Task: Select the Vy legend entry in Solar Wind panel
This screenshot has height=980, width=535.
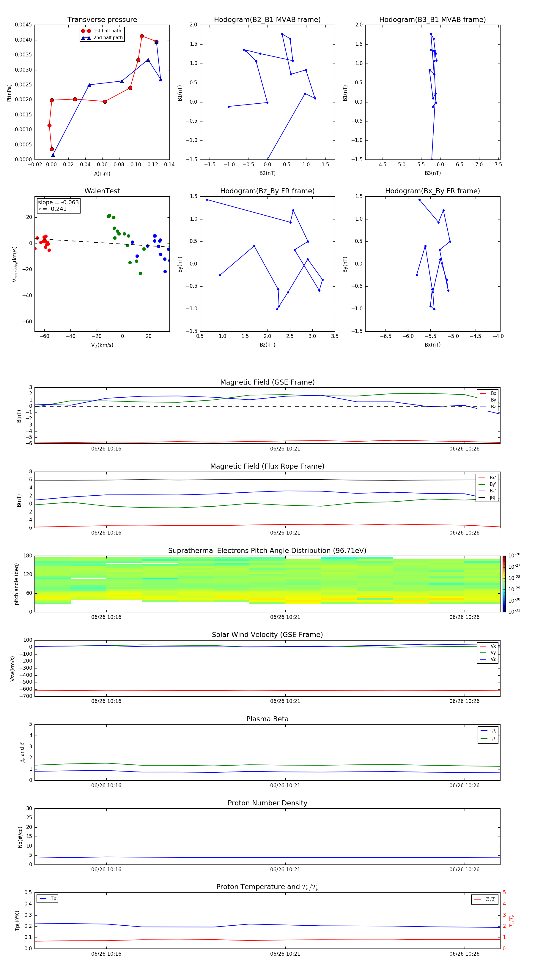Action: pos(488,653)
